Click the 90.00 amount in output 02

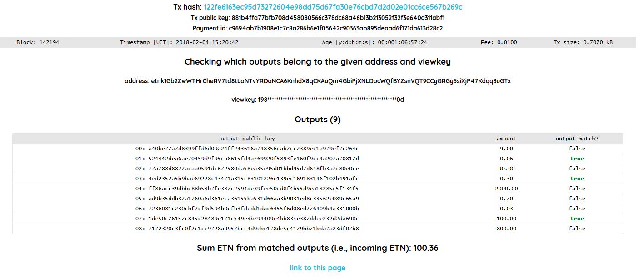(x=506, y=169)
